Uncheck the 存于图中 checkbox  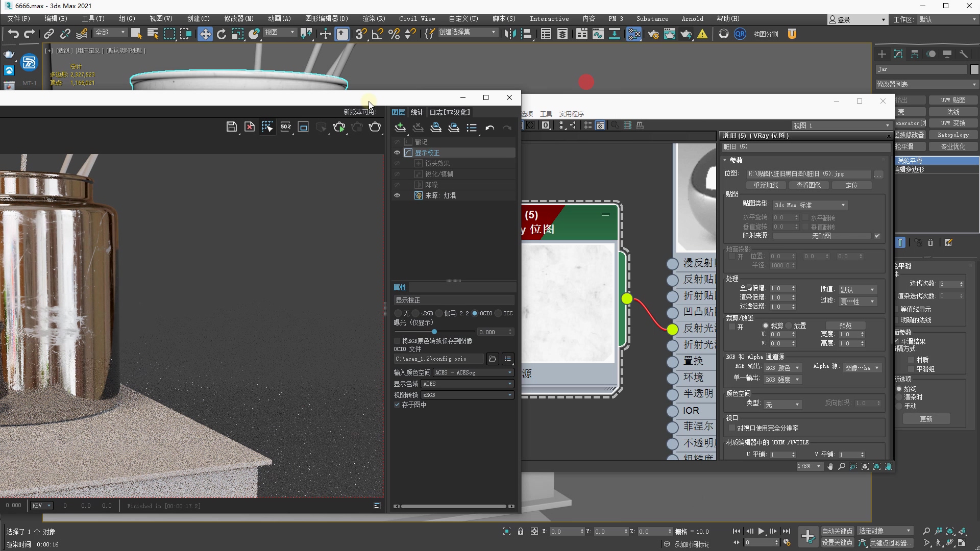397,405
